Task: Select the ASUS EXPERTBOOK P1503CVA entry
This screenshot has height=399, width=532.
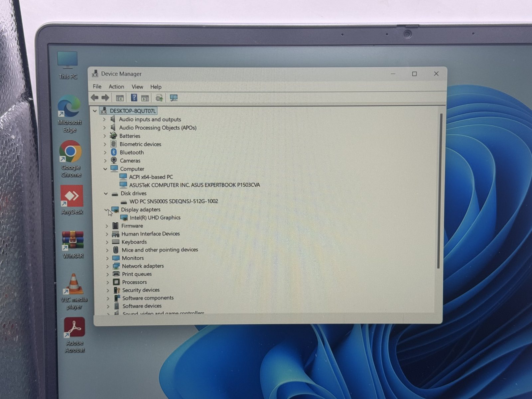Action: (195, 185)
